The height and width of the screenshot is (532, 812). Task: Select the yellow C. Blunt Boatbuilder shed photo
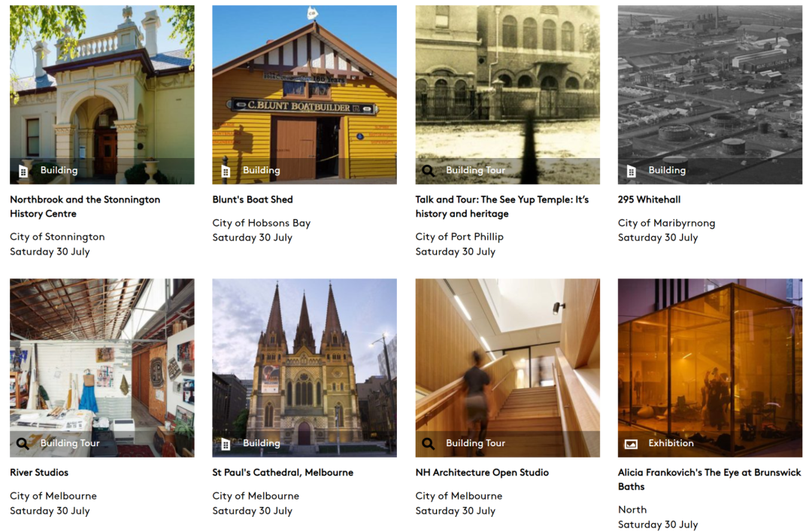[x=304, y=95]
